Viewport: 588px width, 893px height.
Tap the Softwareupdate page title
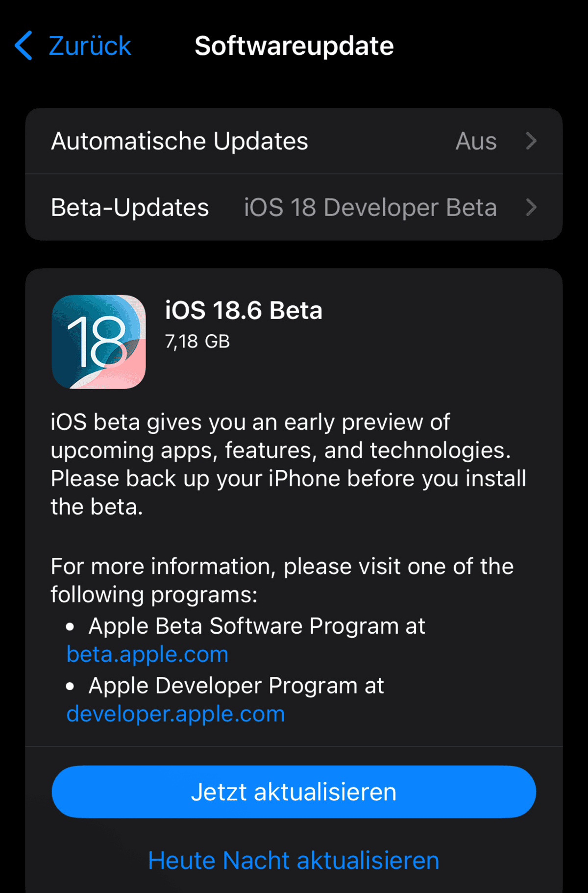tap(294, 46)
